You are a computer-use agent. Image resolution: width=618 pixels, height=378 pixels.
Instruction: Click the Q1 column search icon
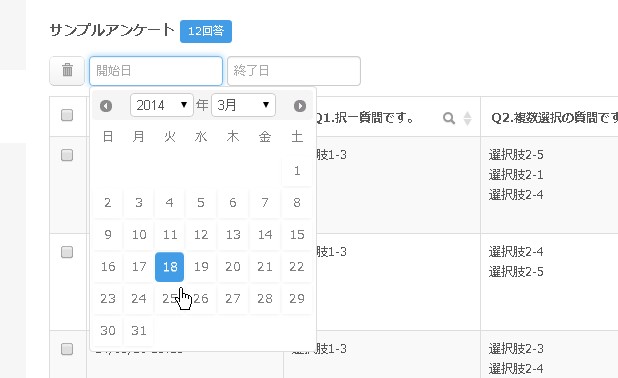coord(449,118)
